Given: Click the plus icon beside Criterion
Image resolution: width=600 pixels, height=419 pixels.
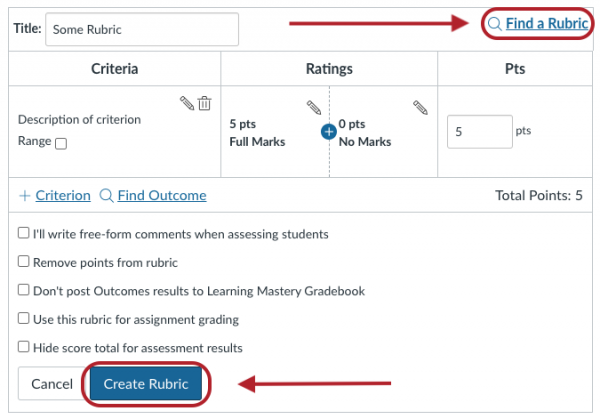Looking at the screenshot, I should click(24, 196).
